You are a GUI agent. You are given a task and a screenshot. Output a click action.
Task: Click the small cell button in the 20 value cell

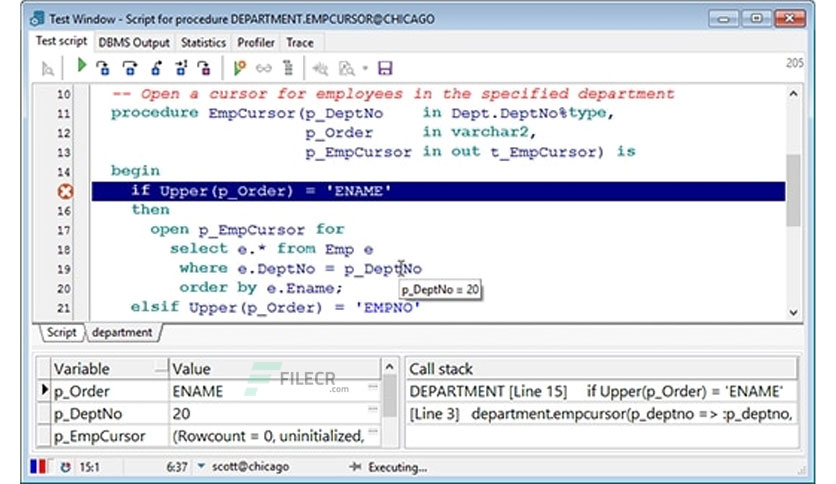373,409
